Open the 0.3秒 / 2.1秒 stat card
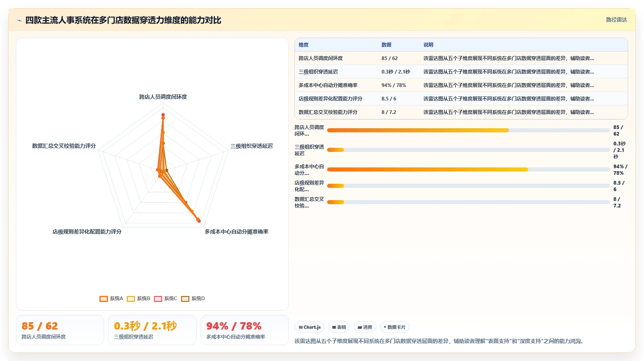The image size is (644, 361). coord(152,330)
